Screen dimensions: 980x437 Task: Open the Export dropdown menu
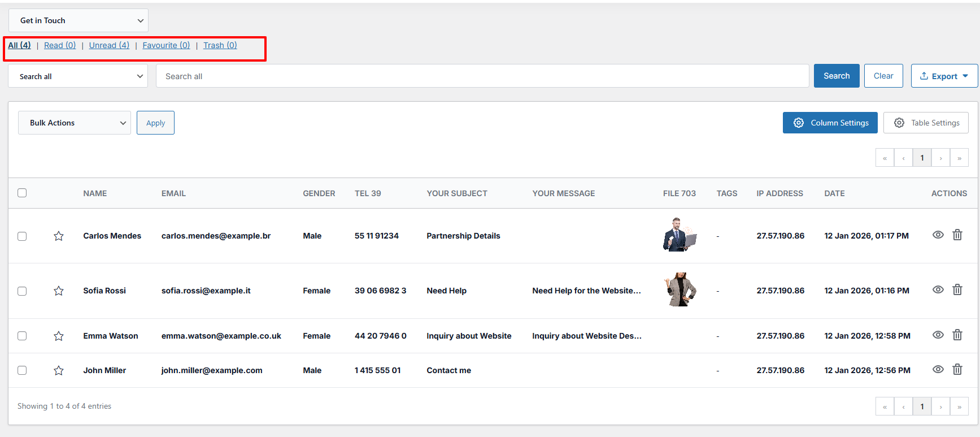(x=944, y=76)
